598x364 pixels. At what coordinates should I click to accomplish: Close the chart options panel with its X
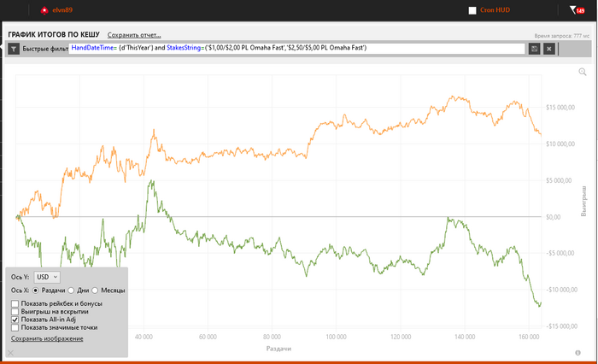(10, 353)
